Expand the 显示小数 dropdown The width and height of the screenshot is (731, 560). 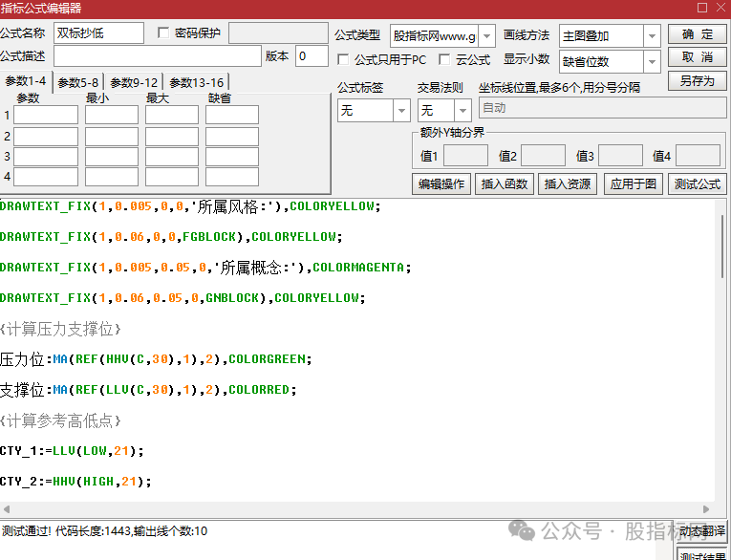(x=652, y=61)
